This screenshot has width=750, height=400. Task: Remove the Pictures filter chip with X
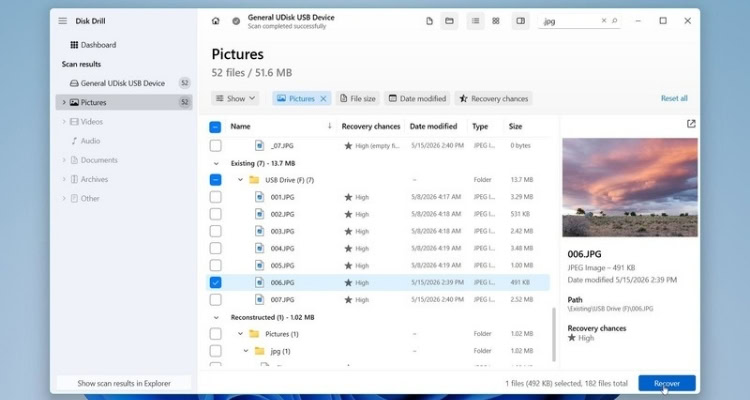click(x=323, y=99)
